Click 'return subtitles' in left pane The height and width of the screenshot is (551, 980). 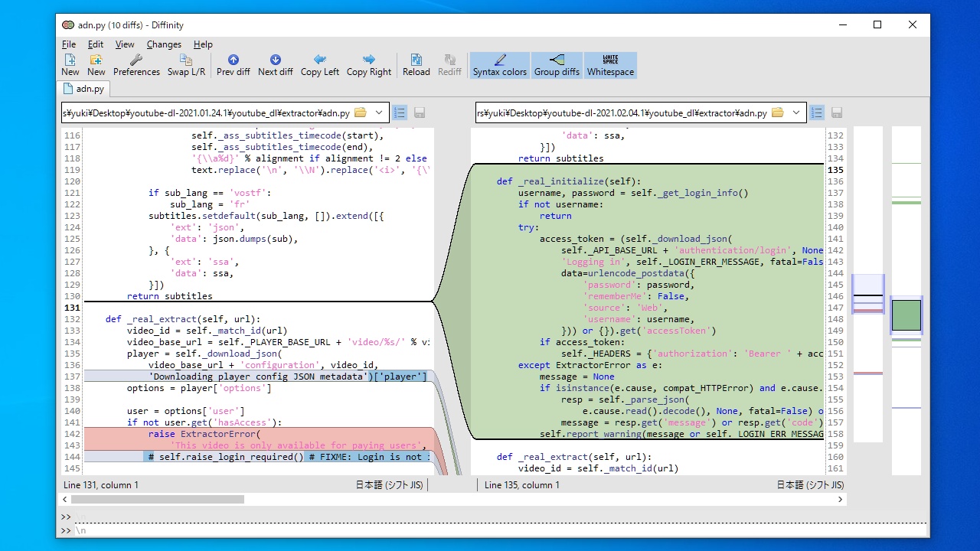[170, 296]
